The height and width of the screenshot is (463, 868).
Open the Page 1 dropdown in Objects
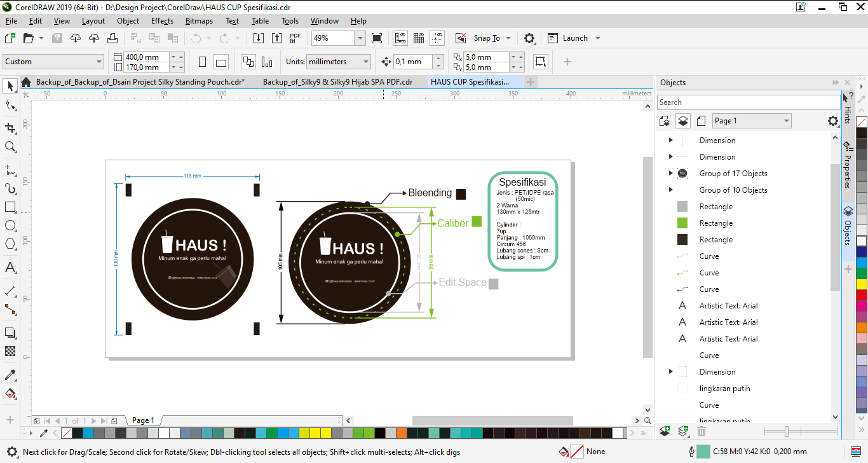pos(787,121)
